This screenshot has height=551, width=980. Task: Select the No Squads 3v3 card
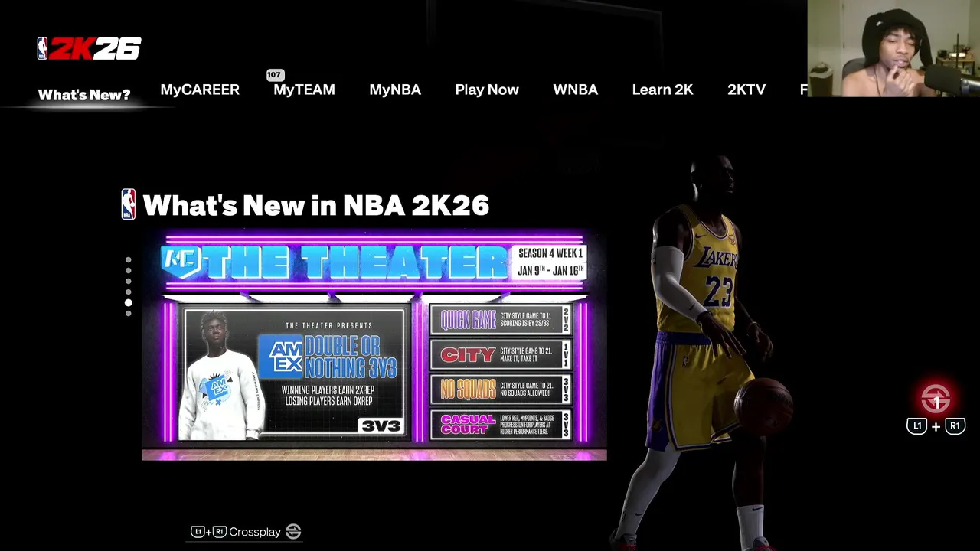click(500, 390)
